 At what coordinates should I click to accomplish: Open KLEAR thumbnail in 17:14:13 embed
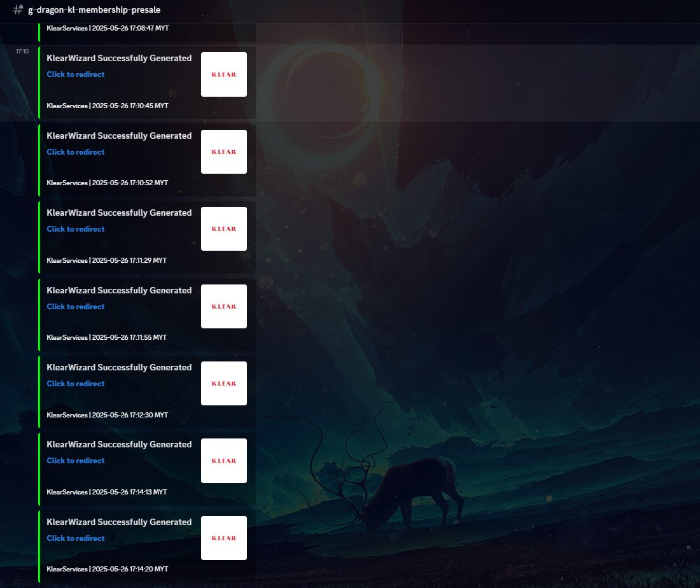pyautogui.click(x=223, y=460)
